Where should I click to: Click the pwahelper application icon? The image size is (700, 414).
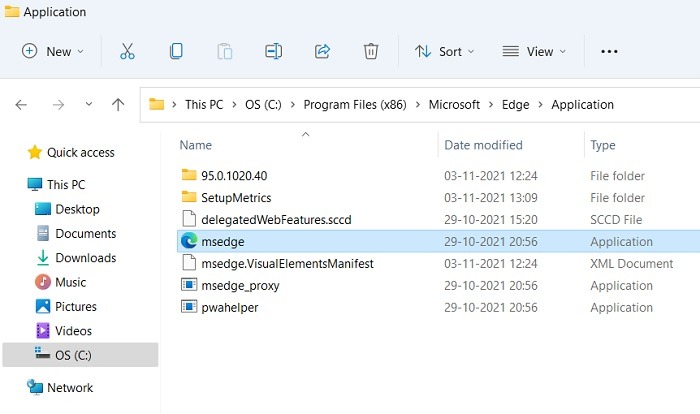(x=189, y=307)
